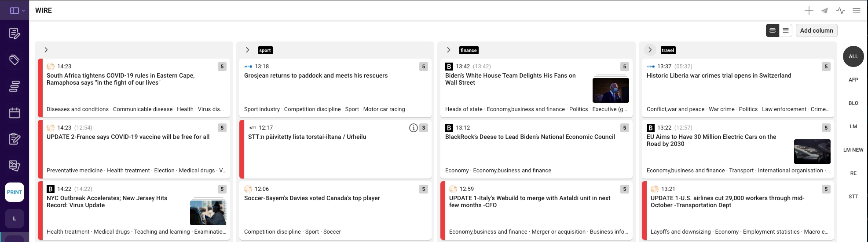The width and height of the screenshot is (868, 242).
Task: Switch to the compact list view toggle
Action: tap(785, 30)
